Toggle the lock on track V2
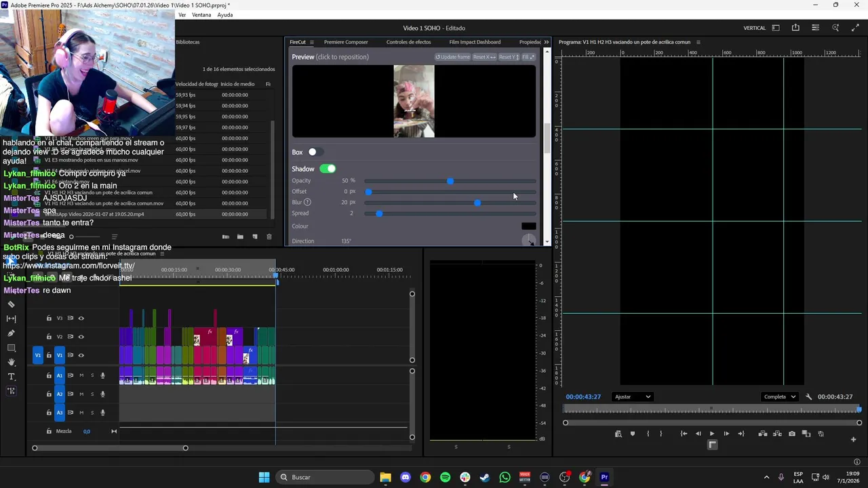The image size is (868, 488). point(49,337)
